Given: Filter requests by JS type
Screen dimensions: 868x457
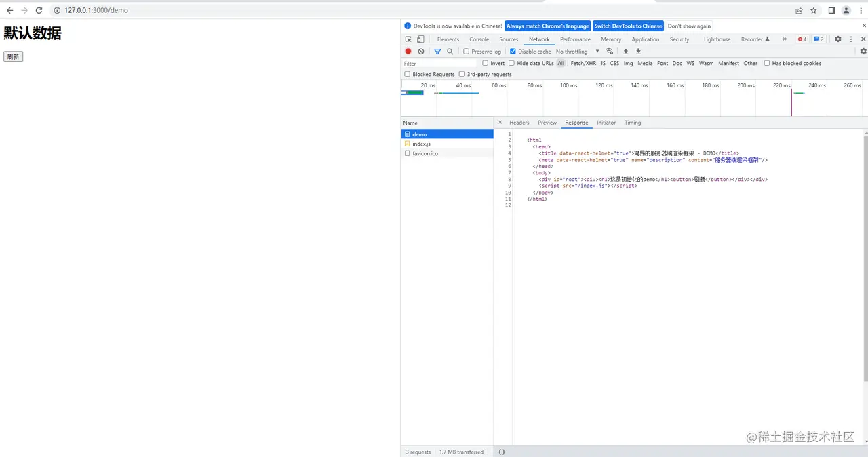Looking at the screenshot, I should click(603, 64).
